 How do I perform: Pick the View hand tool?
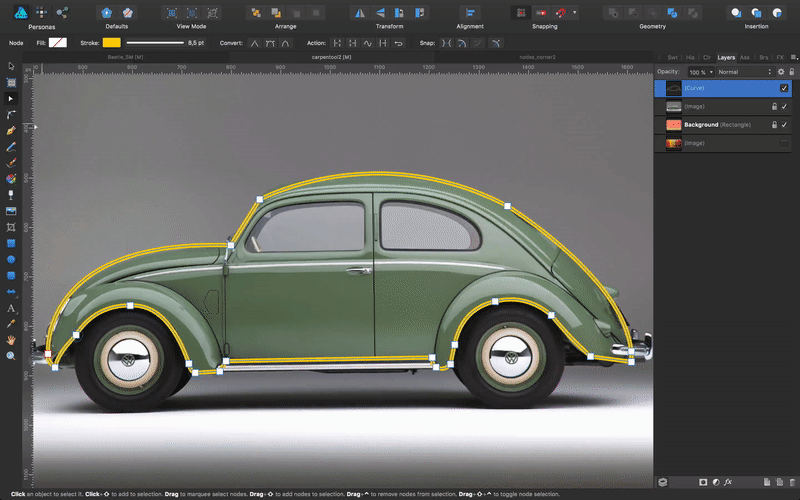[11, 340]
